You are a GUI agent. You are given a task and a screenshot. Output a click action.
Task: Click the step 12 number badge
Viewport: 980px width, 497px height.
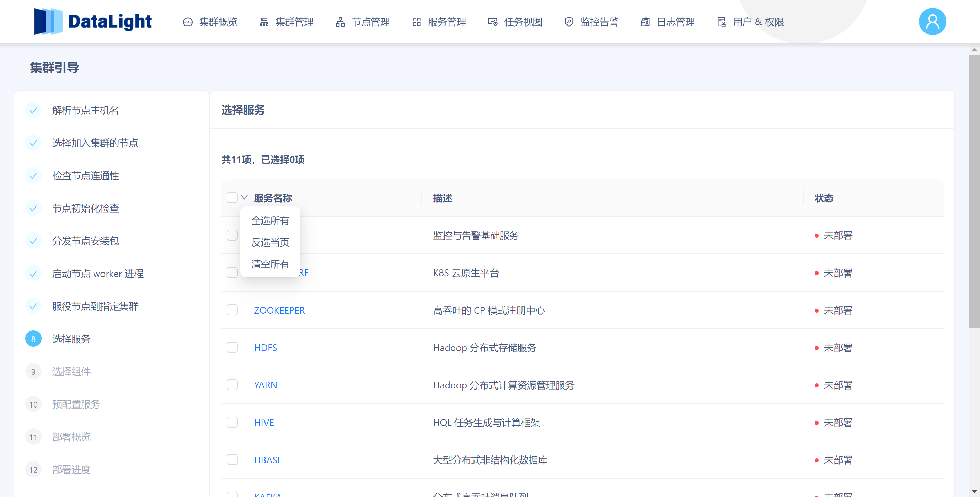(33, 470)
